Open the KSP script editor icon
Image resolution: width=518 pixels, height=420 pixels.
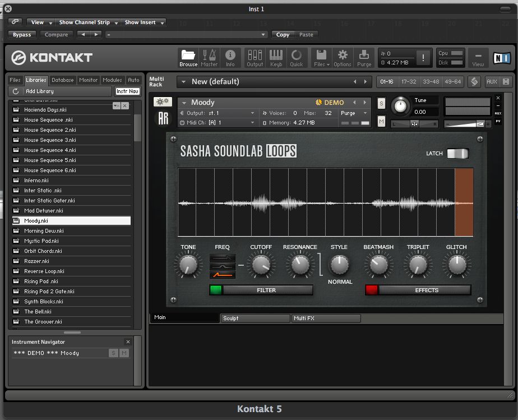(x=474, y=82)
